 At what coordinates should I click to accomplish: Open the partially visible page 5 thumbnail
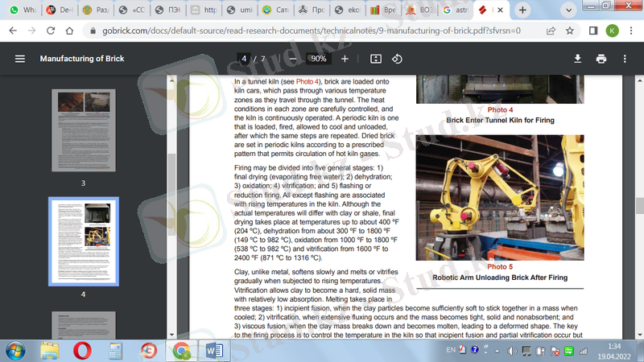[x=84, y=325]
